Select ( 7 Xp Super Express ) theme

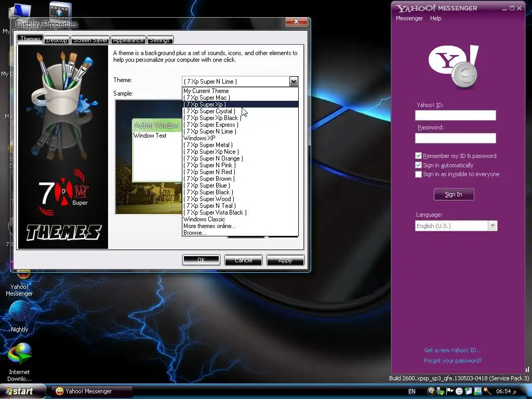pyautogui.click(x=240, y=125)
